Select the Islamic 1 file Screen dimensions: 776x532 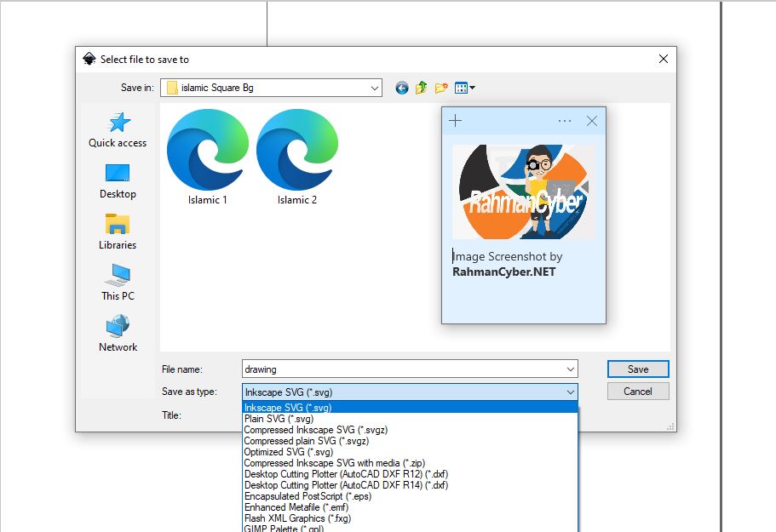tap(208, 157)
